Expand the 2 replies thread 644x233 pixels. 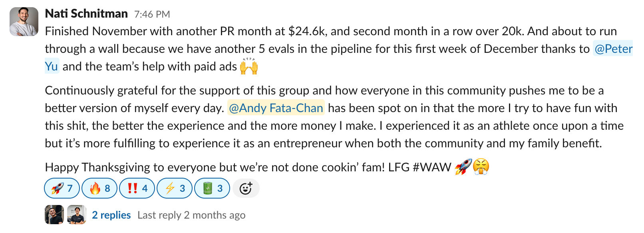[111, 215]
